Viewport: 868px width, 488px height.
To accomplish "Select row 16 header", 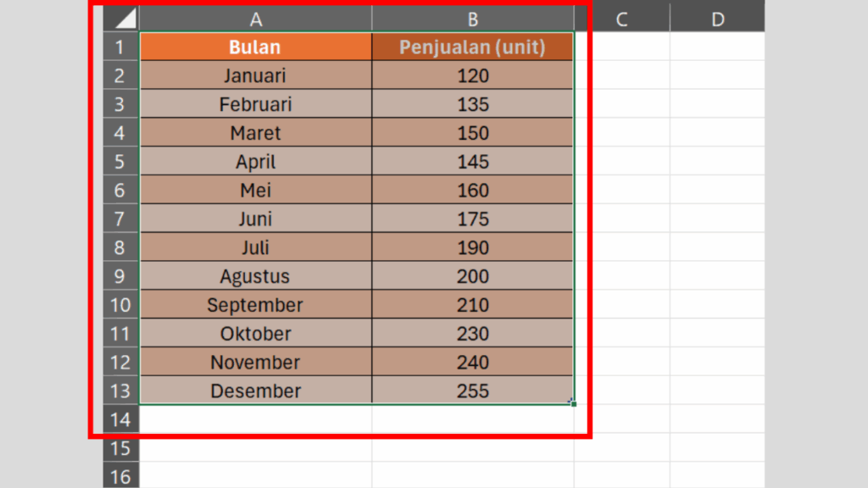I will pos(120,476).
